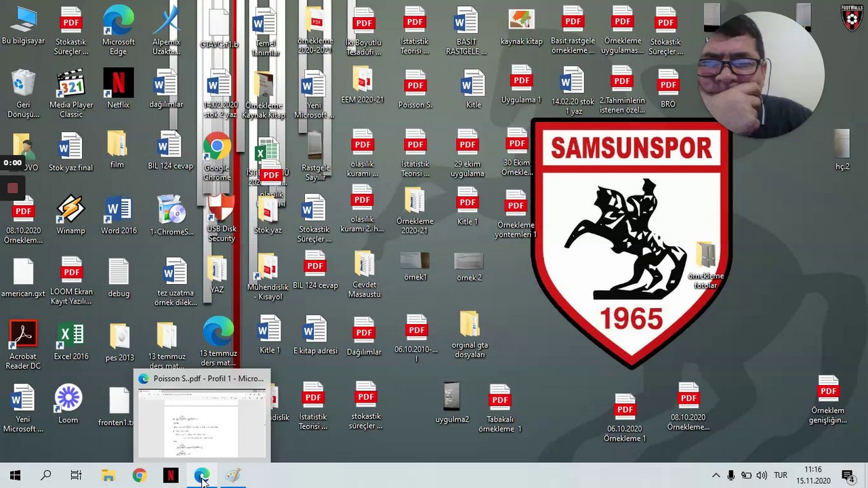Select the american.gxt file icon
The width and height of the screenshot is (868, 488).
click(x=24, y=278)
